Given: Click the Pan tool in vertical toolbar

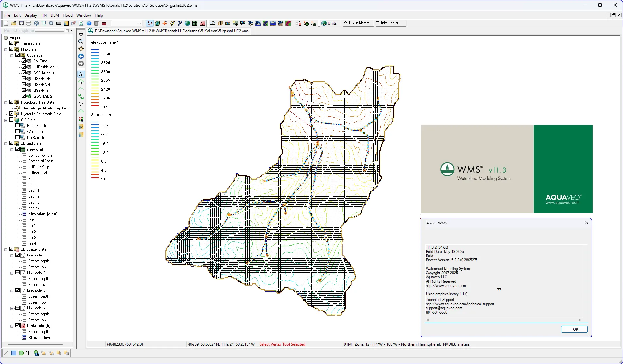Looking at the screenshot, I should [81, 34].
